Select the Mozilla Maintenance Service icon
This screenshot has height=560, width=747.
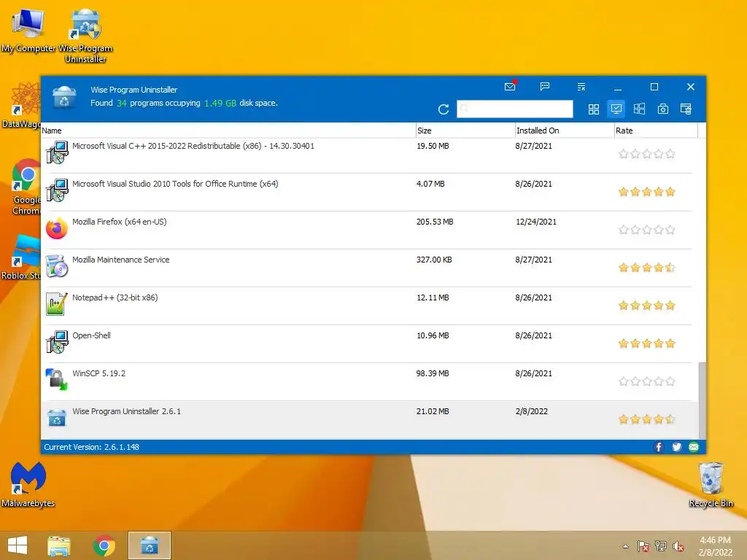click(57, 265)
